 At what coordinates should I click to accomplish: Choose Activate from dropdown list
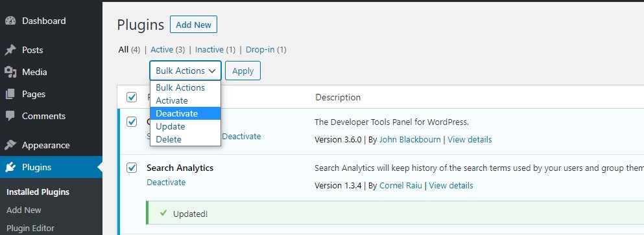pyautogui.click(x=185, y=100)
